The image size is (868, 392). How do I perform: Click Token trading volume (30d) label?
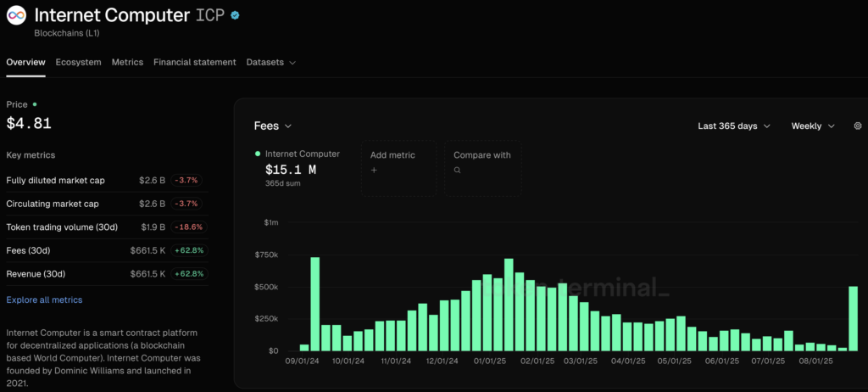click(x=62, y=227)
